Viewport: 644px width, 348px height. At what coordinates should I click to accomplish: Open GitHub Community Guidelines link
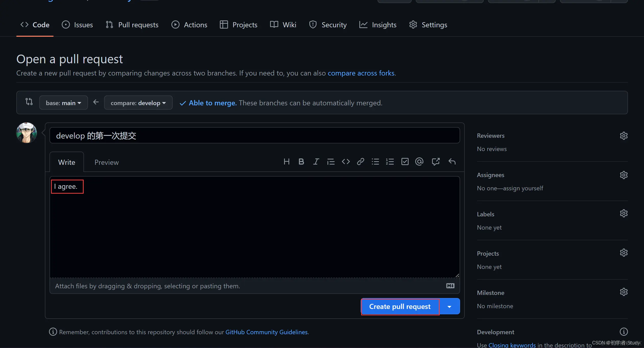coord(266,332)
